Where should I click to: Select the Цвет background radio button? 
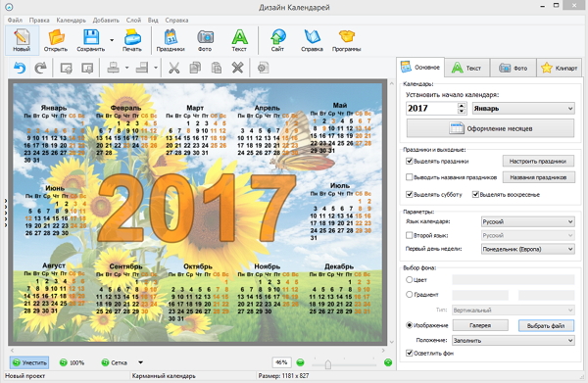(410, 279)
